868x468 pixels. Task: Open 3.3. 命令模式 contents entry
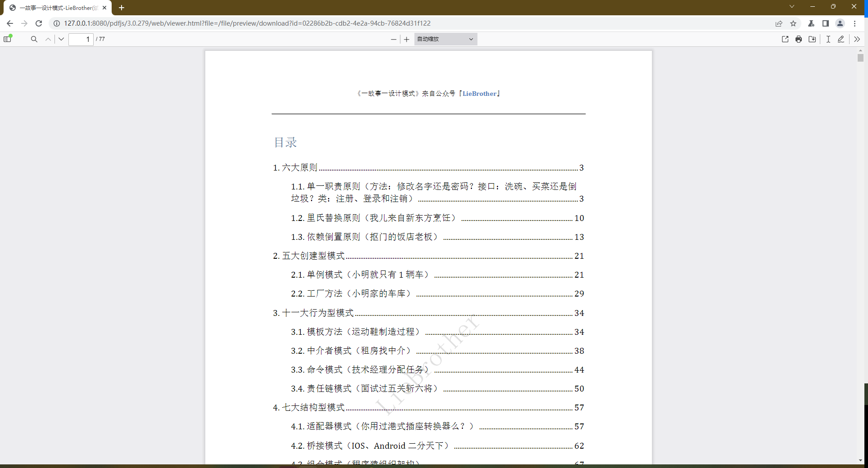point(437,369)
